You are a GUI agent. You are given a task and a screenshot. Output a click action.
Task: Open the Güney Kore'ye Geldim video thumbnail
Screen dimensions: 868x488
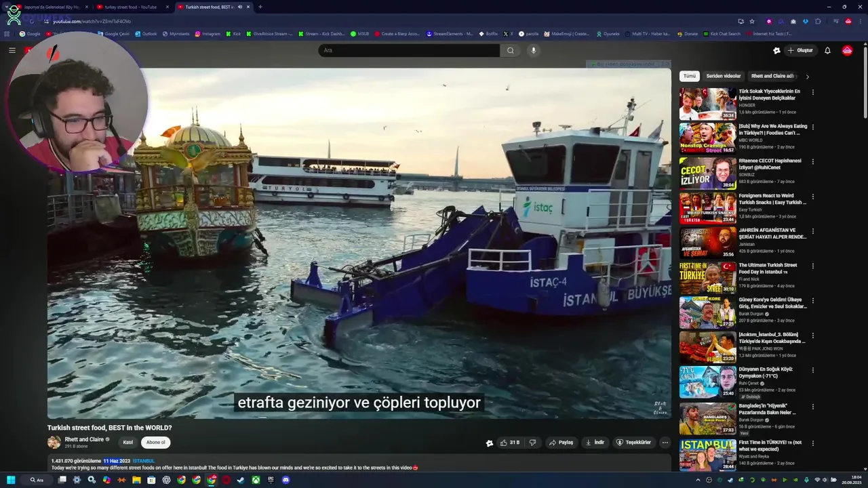[x=707, y=312]
